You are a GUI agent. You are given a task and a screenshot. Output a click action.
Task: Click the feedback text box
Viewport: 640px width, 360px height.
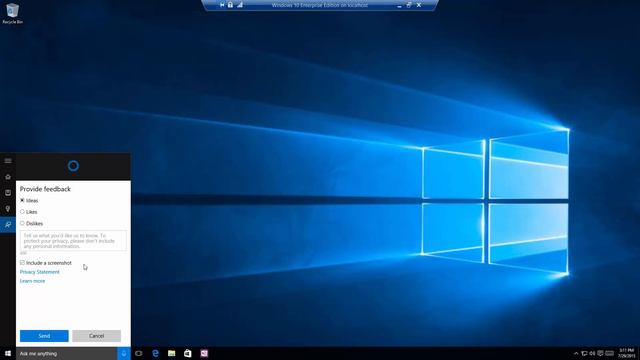pos(73,241)
